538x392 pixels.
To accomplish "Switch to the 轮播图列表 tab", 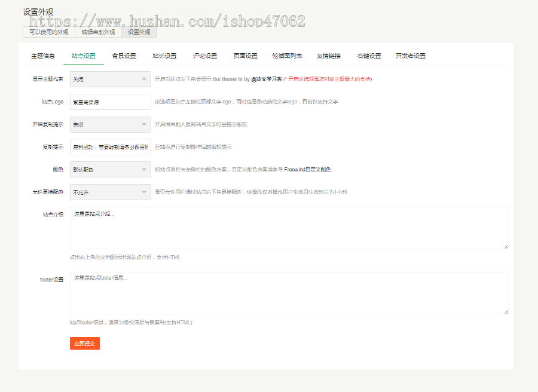I will tap(287, 56).
